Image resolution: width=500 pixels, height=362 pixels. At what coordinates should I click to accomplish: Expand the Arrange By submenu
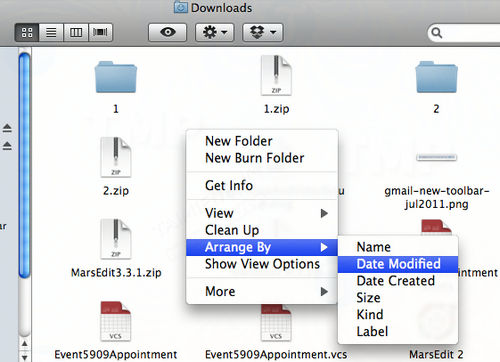[x=262, y=247]
